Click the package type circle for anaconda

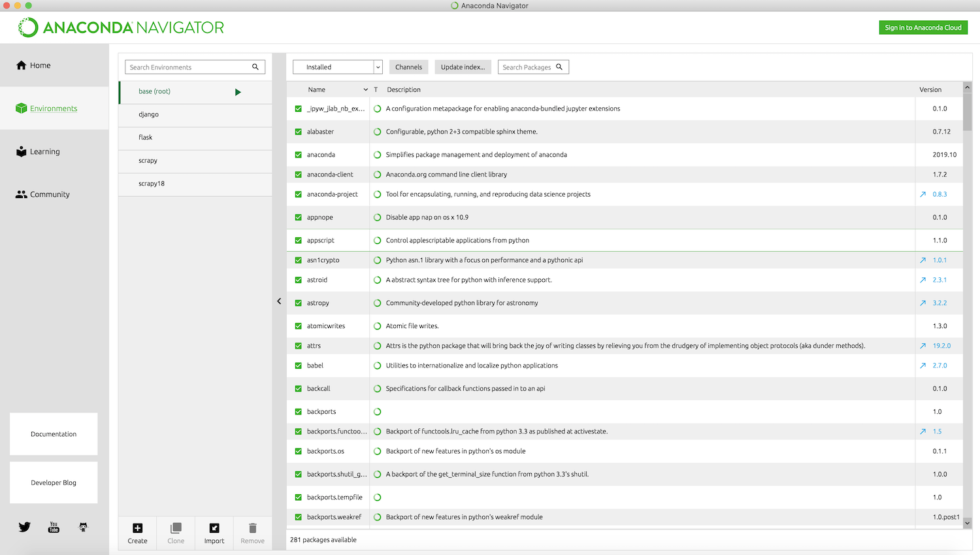pos(377,155)
